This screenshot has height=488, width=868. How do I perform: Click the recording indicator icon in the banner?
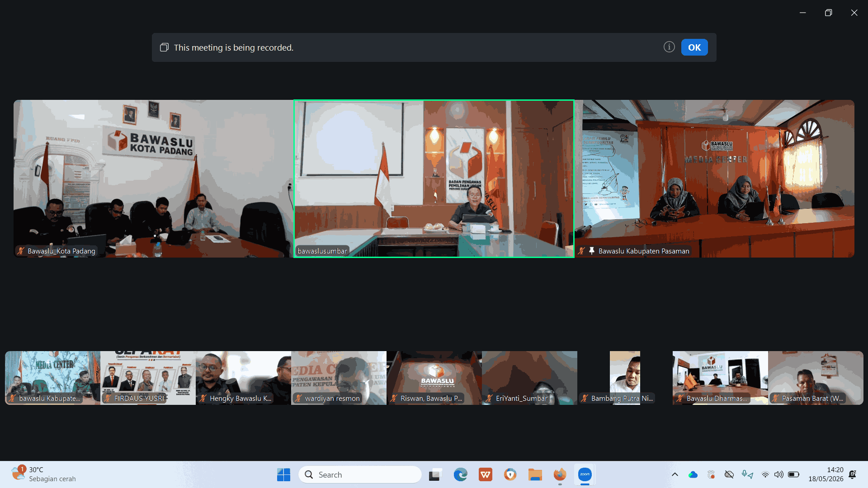[164, 47]
